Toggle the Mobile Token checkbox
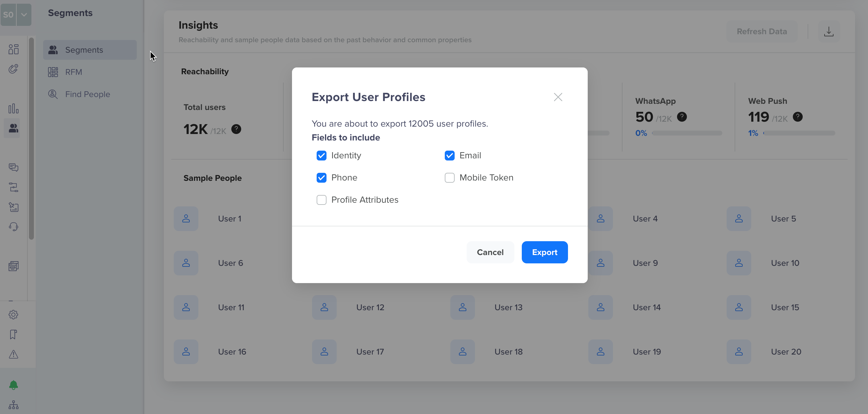The image size is (868, 414). (x=449, y=177)
